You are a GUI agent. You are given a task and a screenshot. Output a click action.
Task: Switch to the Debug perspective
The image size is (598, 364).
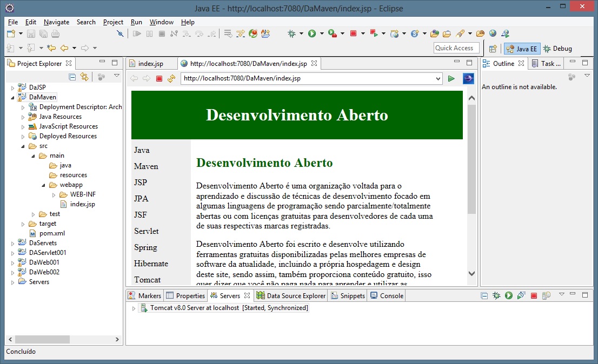(x=557, y=49)
